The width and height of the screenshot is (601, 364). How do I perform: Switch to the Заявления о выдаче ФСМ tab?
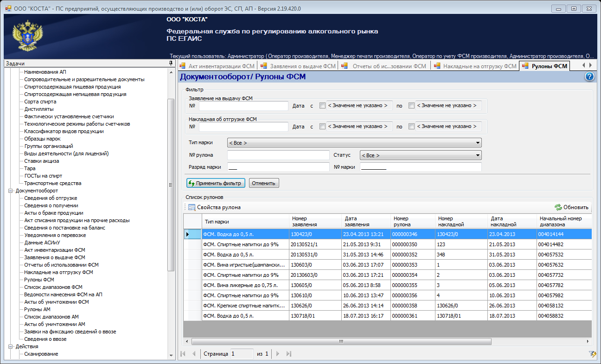[298, 66]
